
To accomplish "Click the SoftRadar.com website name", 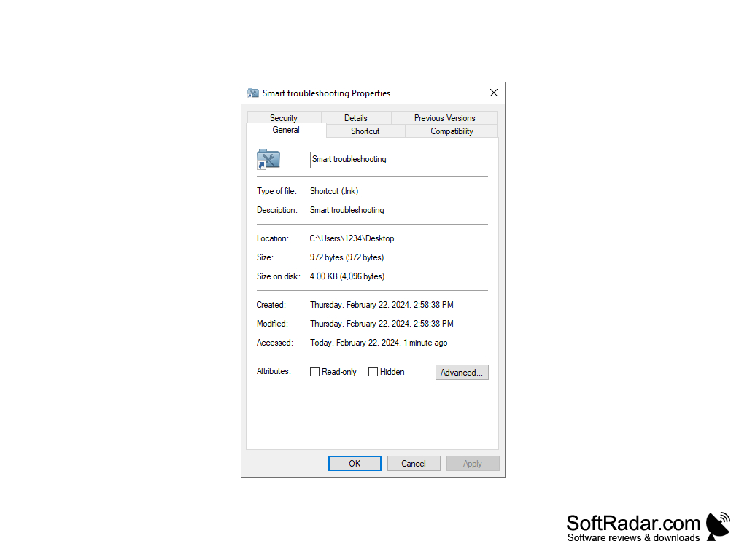I will click(632, 523).
